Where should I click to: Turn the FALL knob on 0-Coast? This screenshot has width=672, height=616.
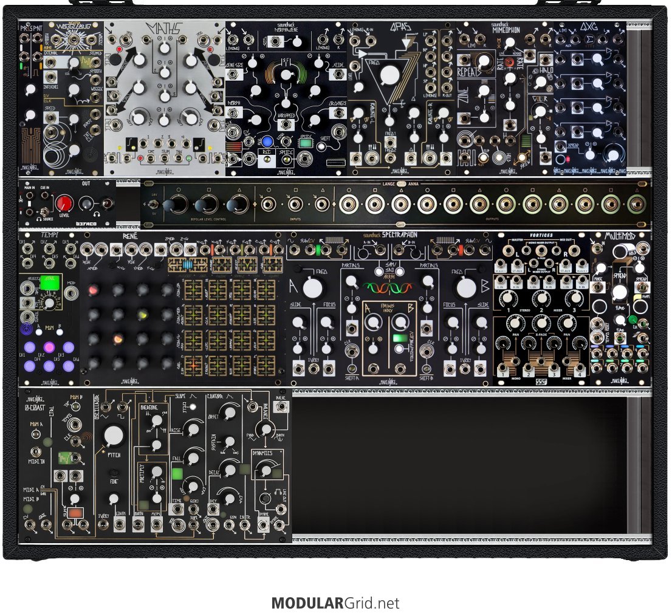(x=193, y=457)
